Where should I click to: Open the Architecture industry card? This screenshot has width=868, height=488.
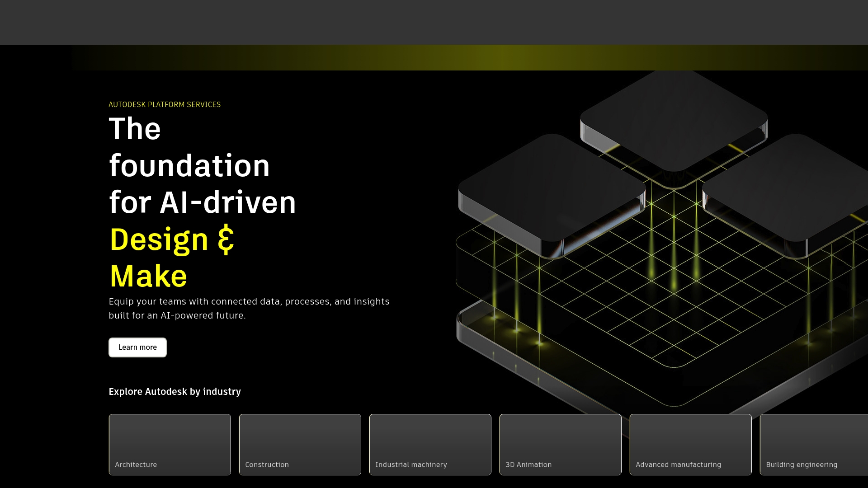(x=170, y=445)
